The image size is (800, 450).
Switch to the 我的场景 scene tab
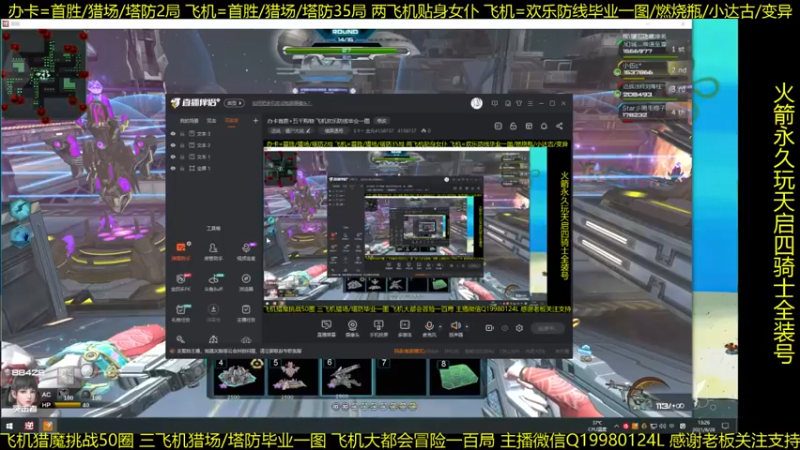[x=189, y=121]
